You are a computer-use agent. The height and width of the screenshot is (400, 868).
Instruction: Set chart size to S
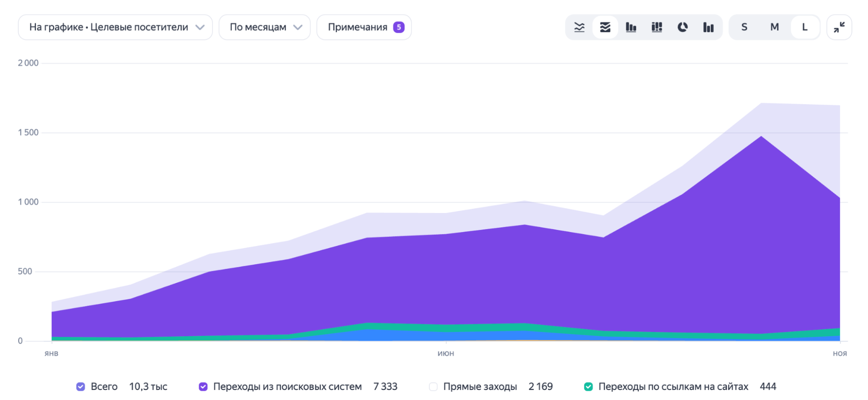point(744,27)
